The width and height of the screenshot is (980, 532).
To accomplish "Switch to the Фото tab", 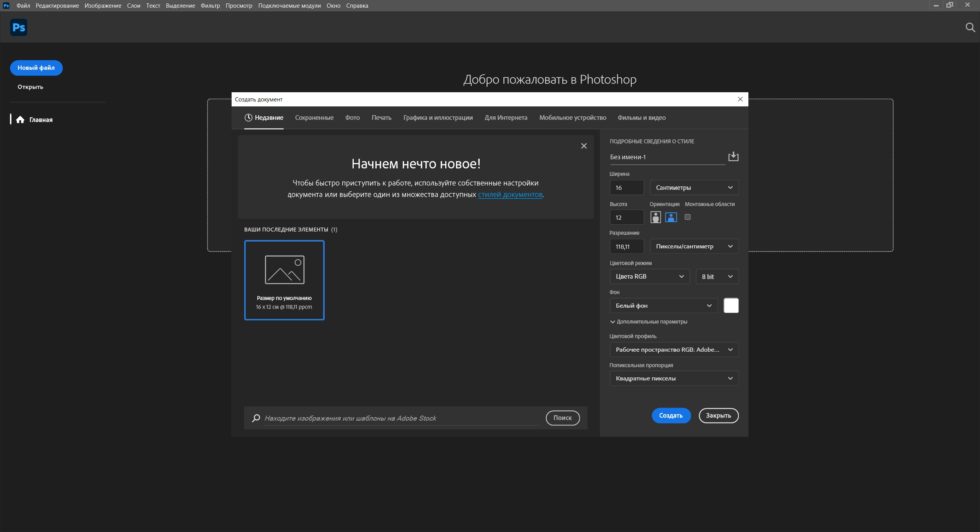I will (353, 117).
